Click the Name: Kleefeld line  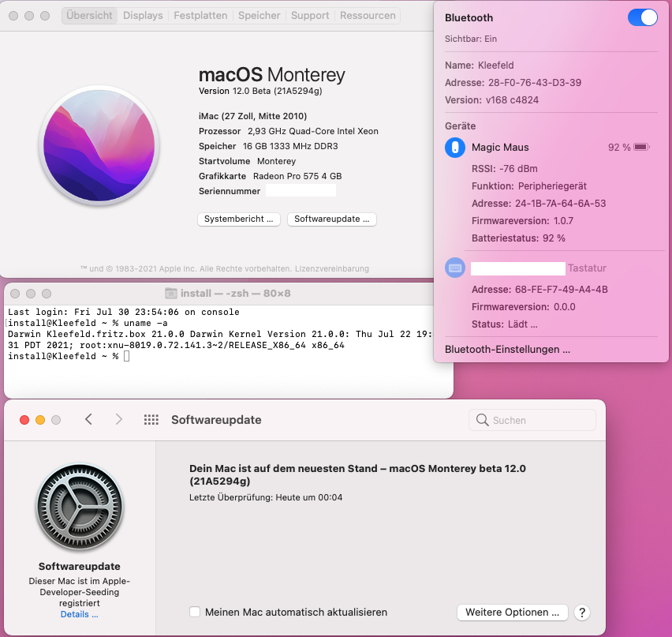pos(479,66)
